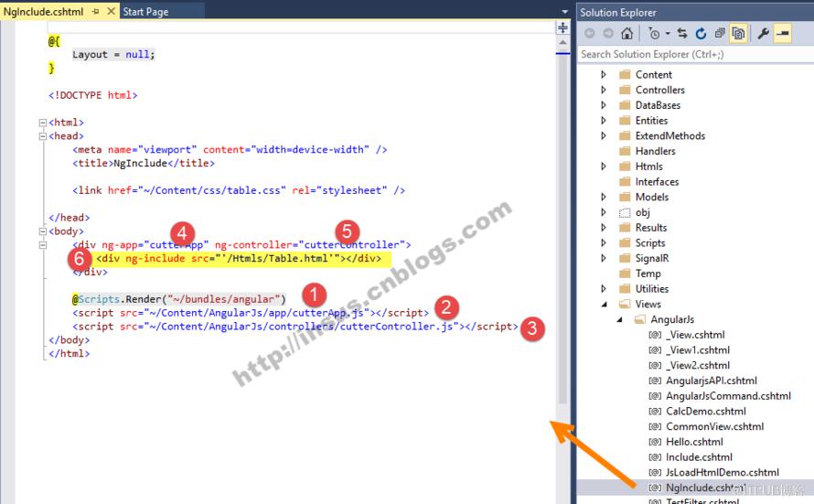
Task: Open CalcDemo.cshtml file
Action: coord(706,411)
